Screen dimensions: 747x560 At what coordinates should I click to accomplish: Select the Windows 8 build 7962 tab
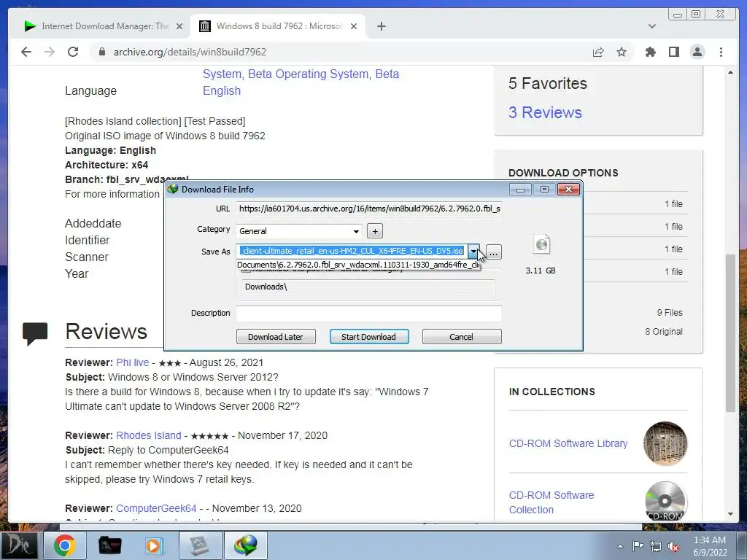pyautogui.click(x=279, y=26)
